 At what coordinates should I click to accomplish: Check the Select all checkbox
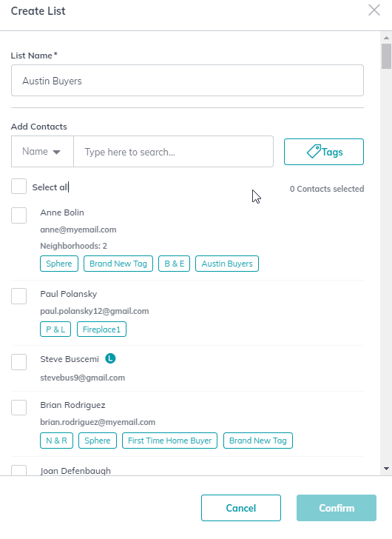(19, 187)
